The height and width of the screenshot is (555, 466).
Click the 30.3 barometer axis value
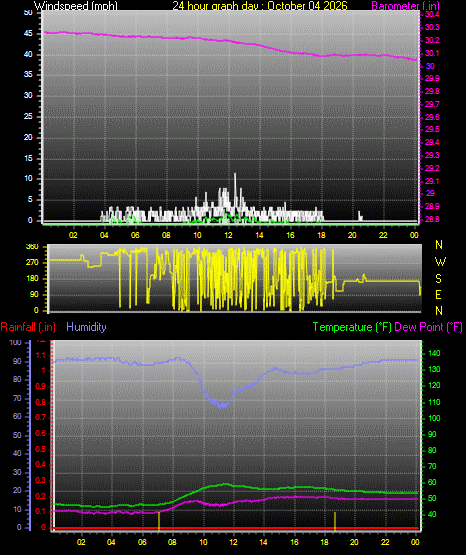point(432,27)
